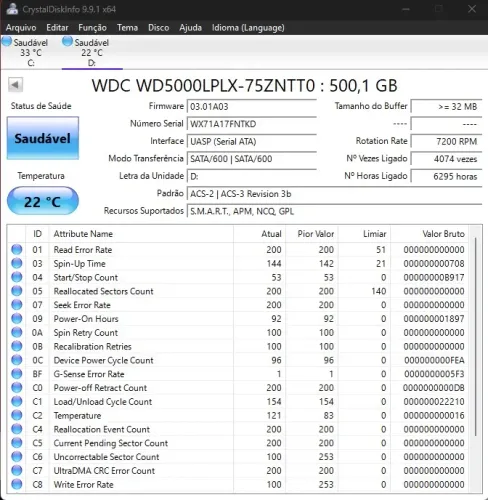
Task: Open the Editar menu
Action: [x=57, y=28]
